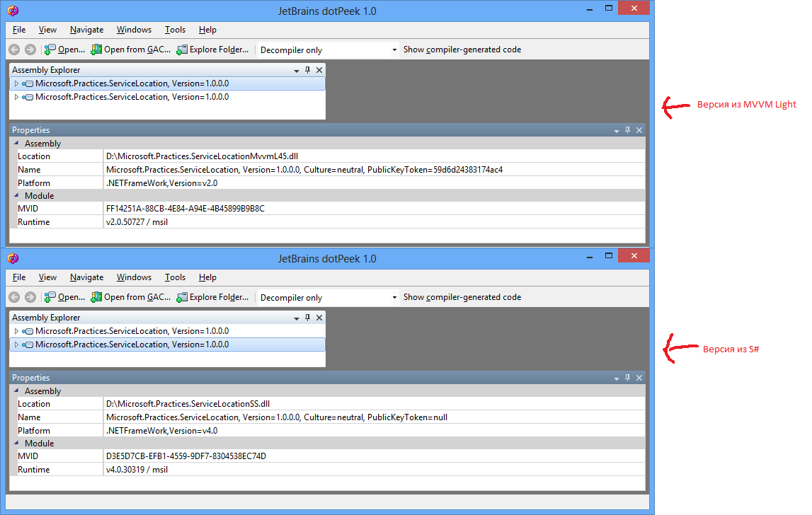Click dotPeek app icon in top title bar
Viewport: 812px width, 515px height.
pyautogui.click(x=13, y=11)
